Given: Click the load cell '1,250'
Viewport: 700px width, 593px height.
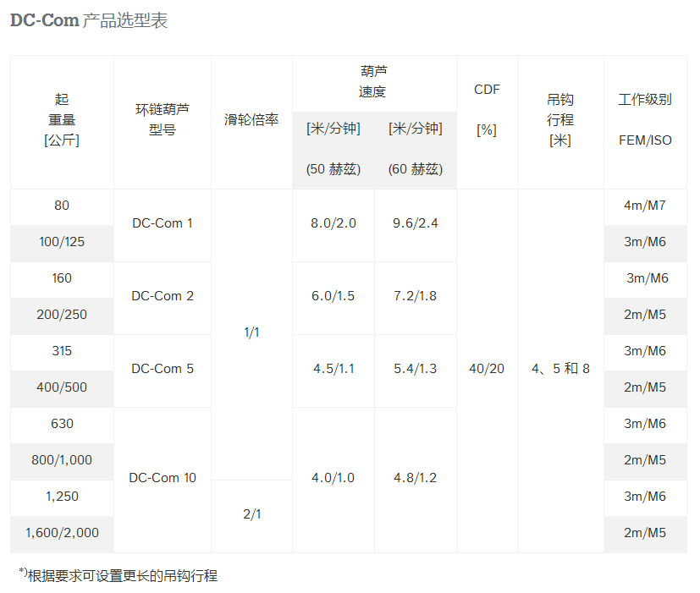Looking at the screenshot, I should click(62, 497).
